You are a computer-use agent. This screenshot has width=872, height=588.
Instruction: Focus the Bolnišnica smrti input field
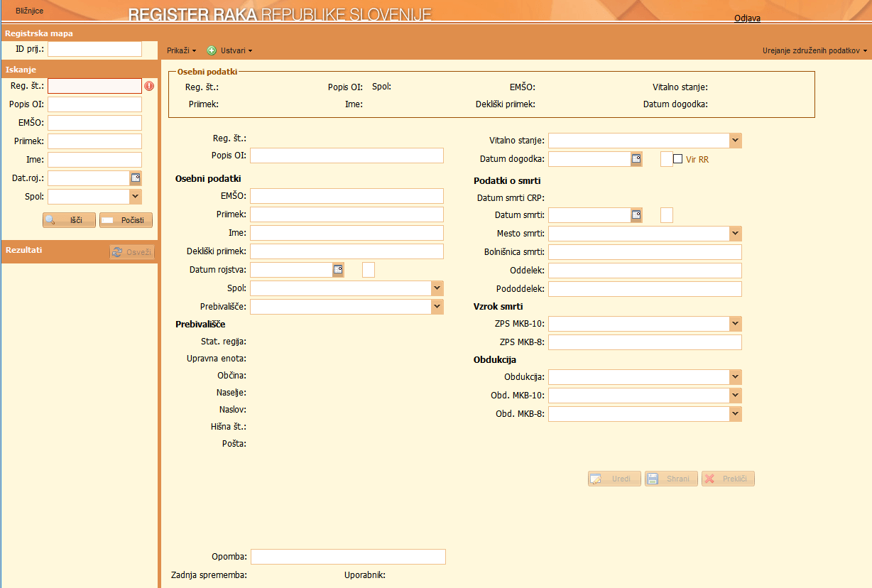645,252
